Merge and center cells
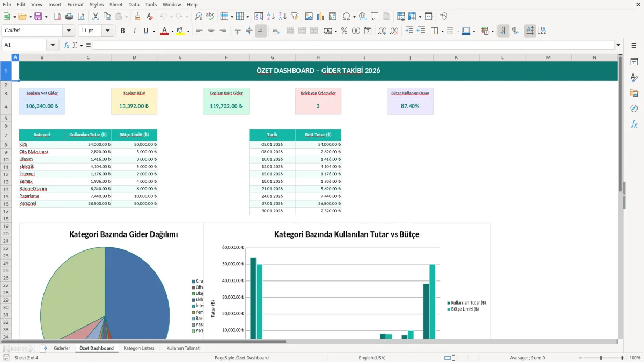 pos(290,31)
